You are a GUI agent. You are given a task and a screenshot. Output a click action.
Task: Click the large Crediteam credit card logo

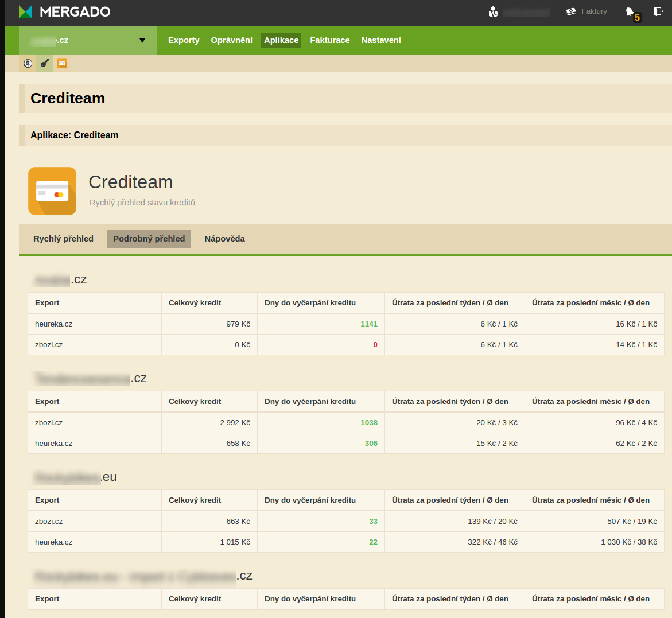[52, 191]
